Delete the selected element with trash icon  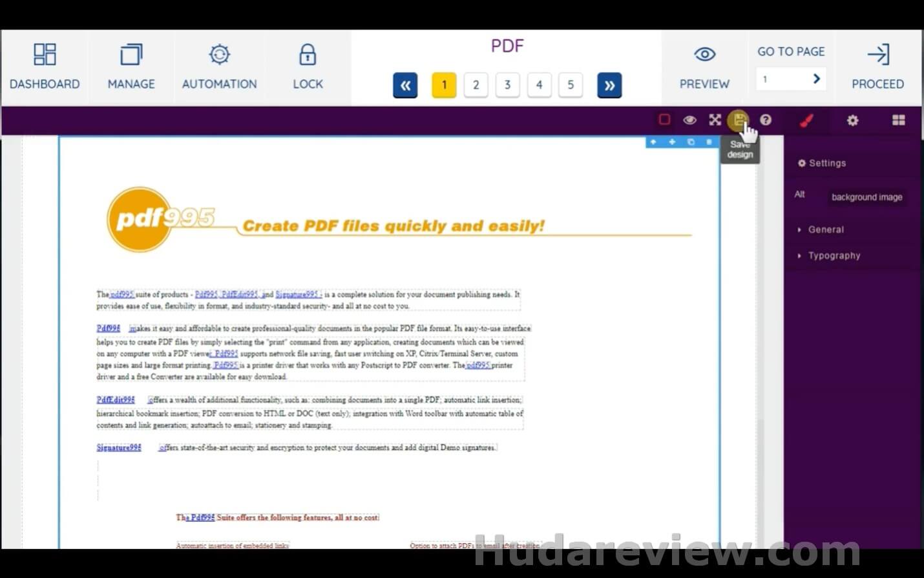pos(709,142)
